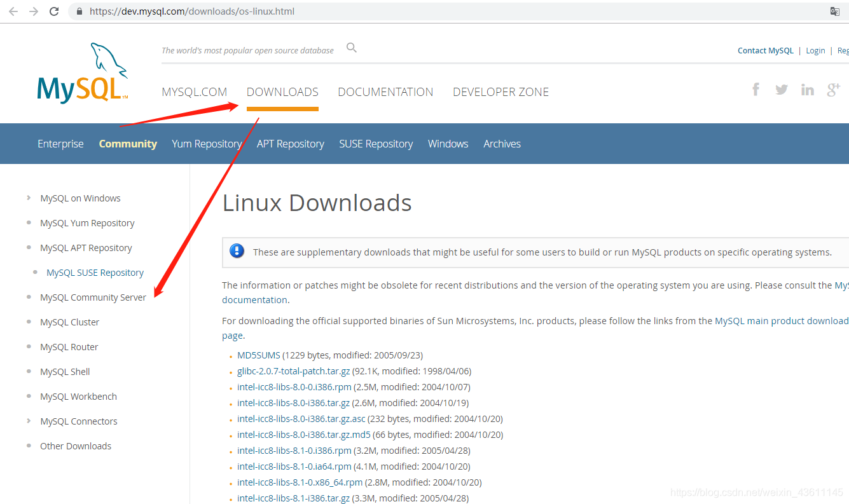Image resolution: width=849 pixels, height=504 pixels.
Task: Open the DEVELOPER ZONE navigation tab
Action: click(x=500, y=92)
